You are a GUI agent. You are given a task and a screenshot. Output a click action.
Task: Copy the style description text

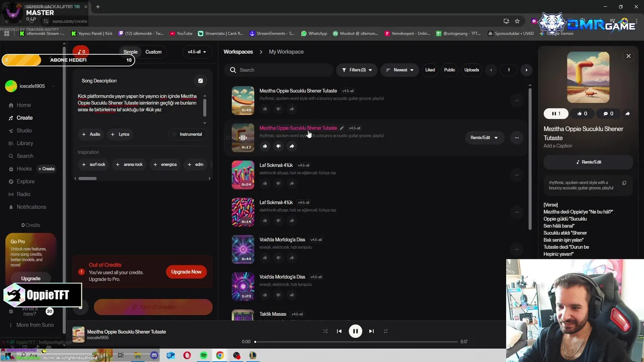624,183
